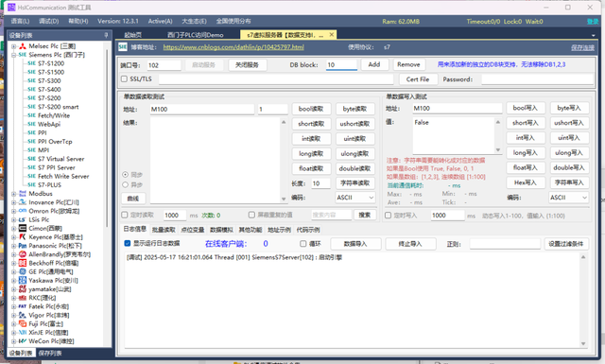The image size is (605, 364).
Task: Click the result box scroll up arrow
Action: point(284,122)
